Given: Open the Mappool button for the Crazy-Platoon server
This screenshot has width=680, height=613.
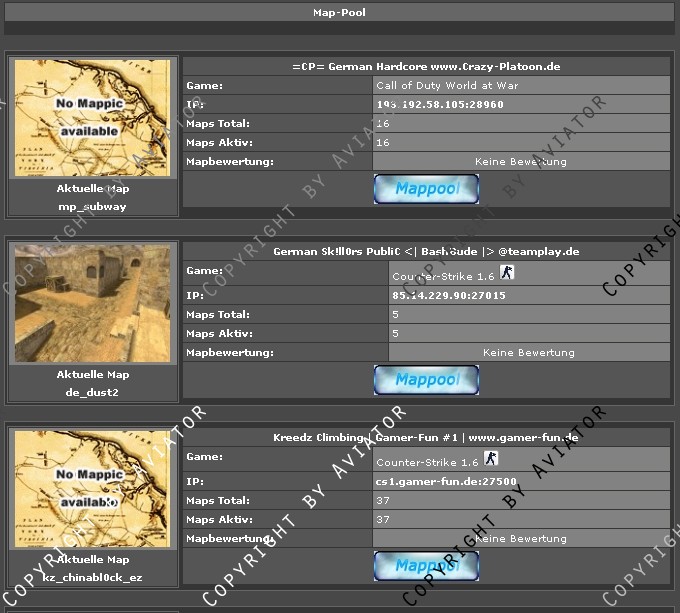Looking at the screenshot, I should [426, 189].
